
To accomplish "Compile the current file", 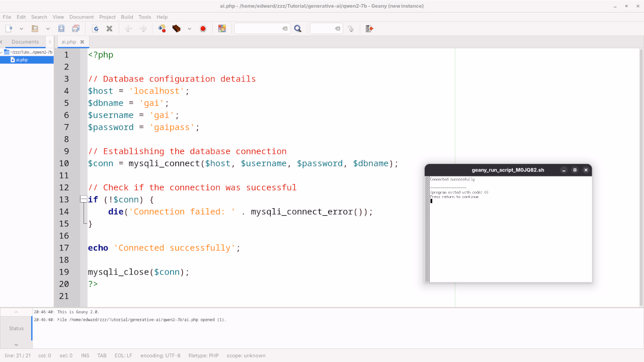I will (x=162, y=29).
